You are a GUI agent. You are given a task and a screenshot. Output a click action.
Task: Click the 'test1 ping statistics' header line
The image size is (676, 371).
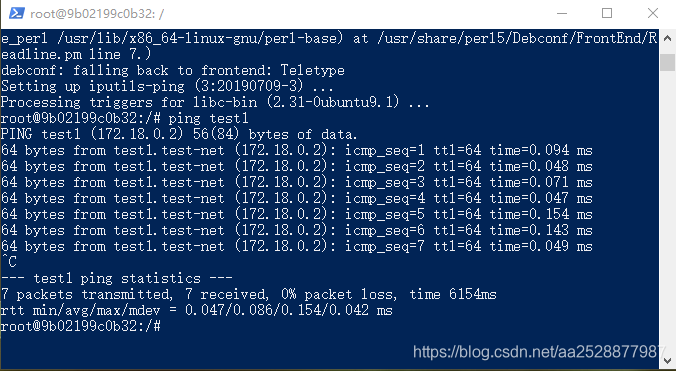(x=117, y=278)
